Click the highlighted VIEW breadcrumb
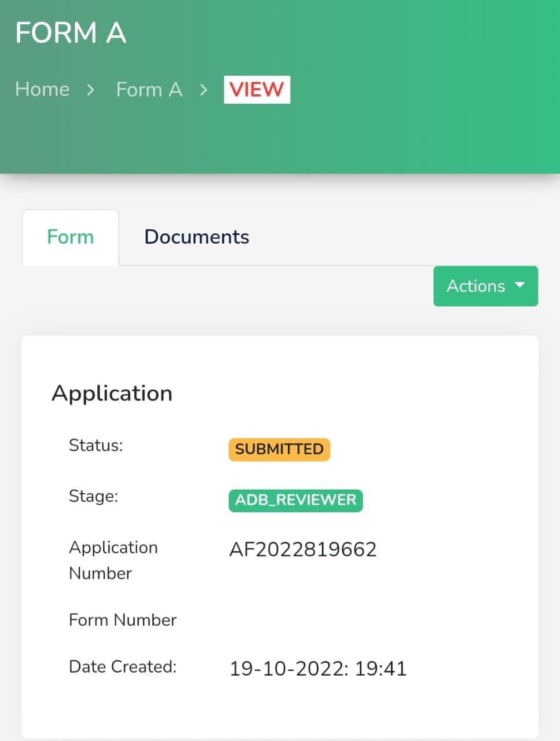Viewport: 560px width, 741px height. (257, 90)
